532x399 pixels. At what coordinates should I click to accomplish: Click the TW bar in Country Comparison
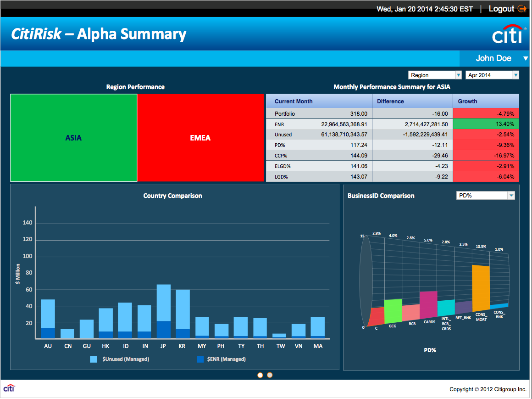click(x=279, y=336)
